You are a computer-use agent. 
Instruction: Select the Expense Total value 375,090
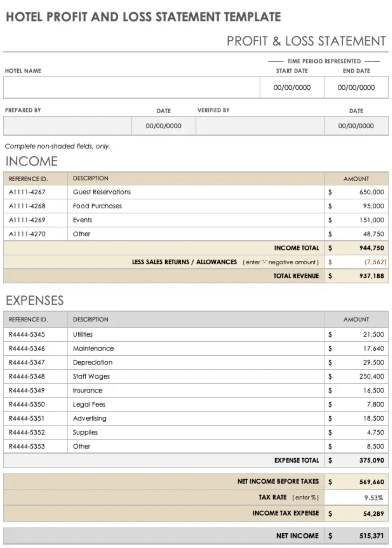tap(371, 460)
